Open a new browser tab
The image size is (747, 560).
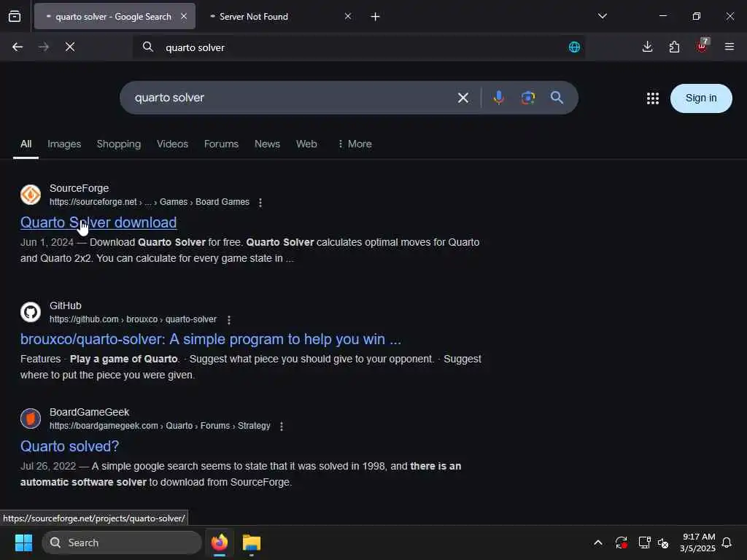[x=375, y=17]
